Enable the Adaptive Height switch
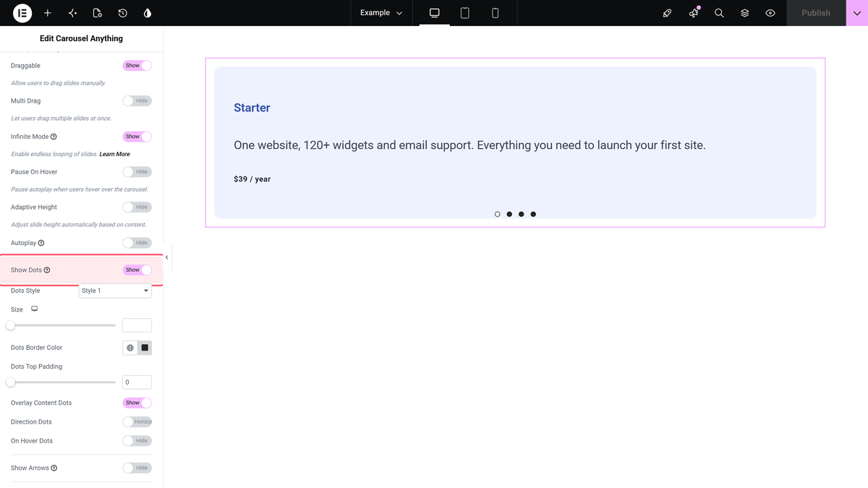Viewport: 868px width, 488px height. (x=137, y=207)
